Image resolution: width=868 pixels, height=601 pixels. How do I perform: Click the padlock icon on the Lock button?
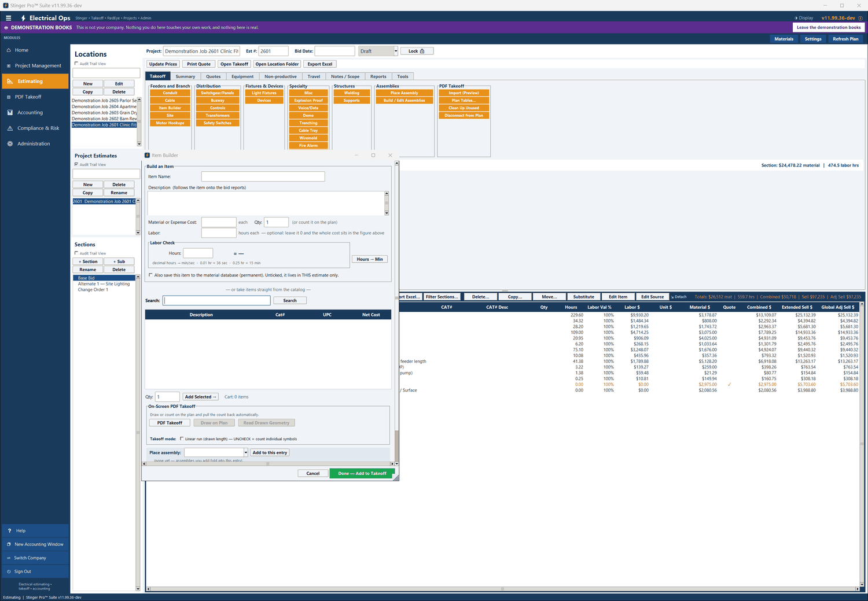(422, 51)
